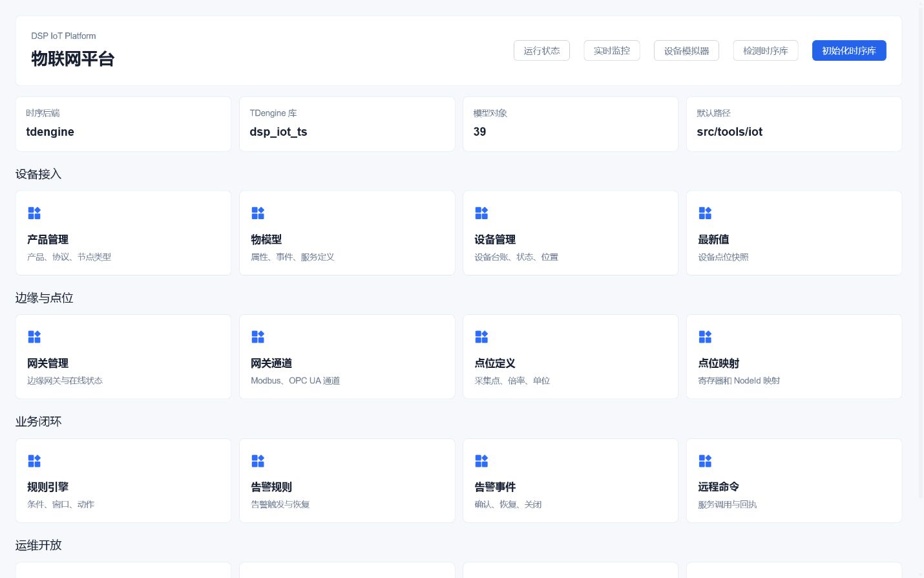Select the src/tools/iot path value
The width and height of the screenshot is (924, 578).
click(x=730, y=132)
